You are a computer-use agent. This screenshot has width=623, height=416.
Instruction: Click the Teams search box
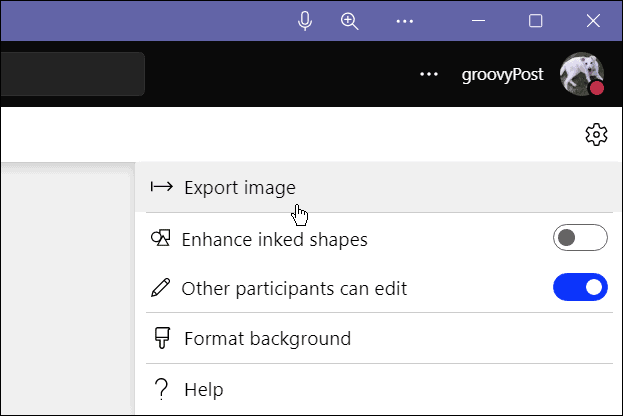tap(70, 74)
